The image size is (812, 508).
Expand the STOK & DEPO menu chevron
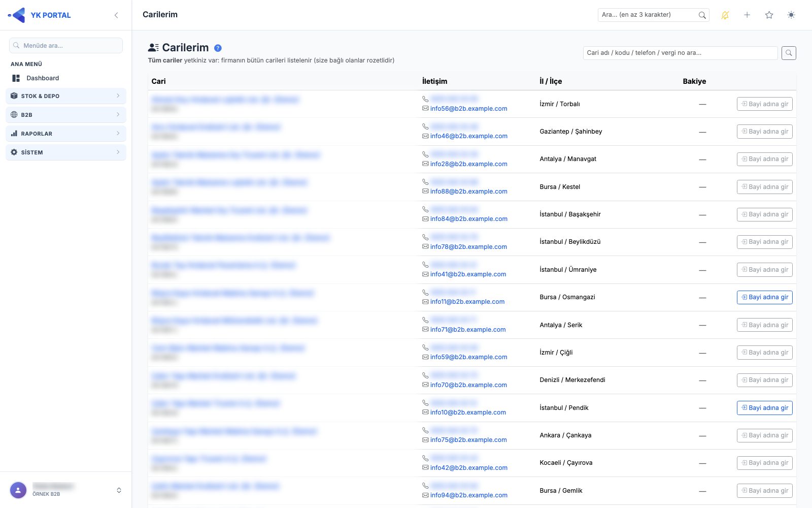pos(118,96)
